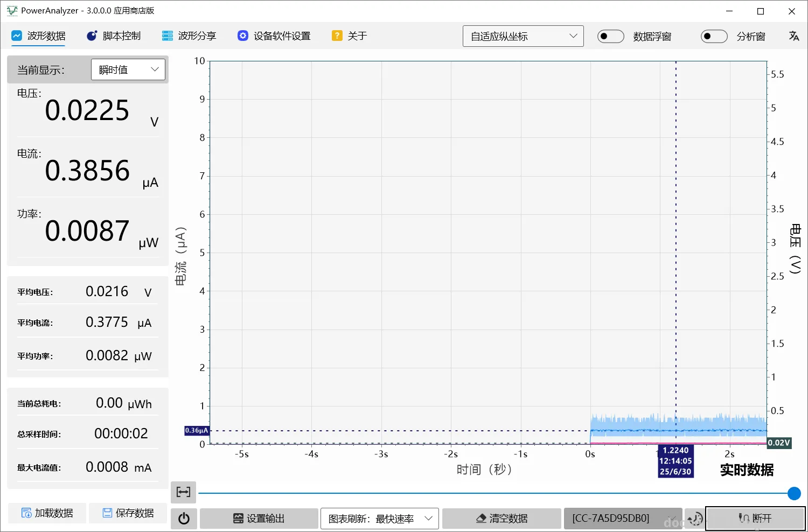Click the power icon at bottom left
Viewport: 808px width, 532px height.
pyautogui.click(x=183, y=519)
